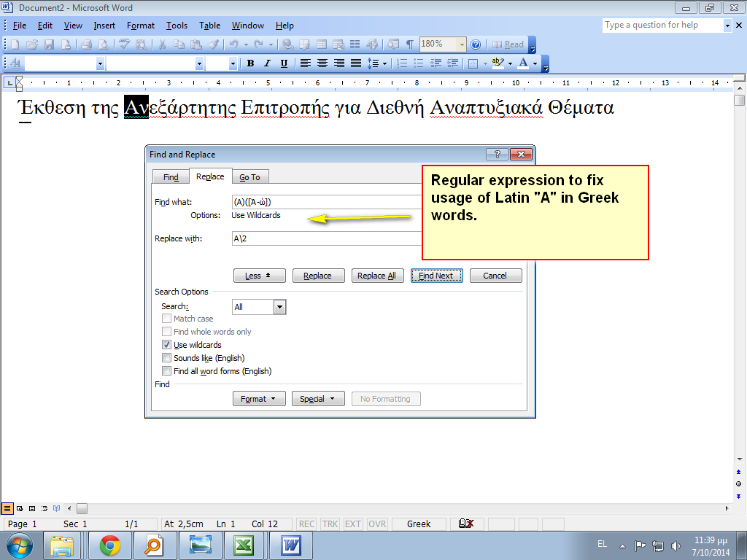Screen dimensions: 747x560
Task: Click the Insert Table icon
Action: coord(322,44)
